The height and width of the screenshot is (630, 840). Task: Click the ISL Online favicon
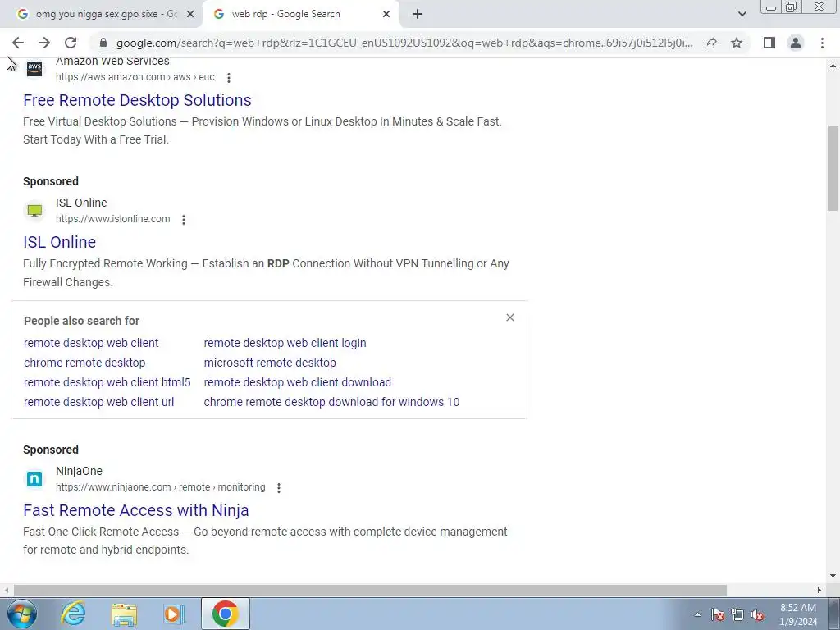click(x=34, y=211)
